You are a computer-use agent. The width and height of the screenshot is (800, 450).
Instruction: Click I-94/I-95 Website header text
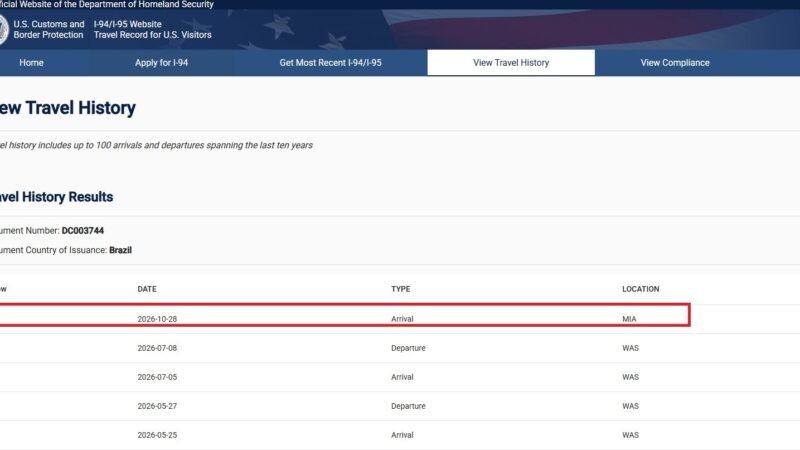128,24
